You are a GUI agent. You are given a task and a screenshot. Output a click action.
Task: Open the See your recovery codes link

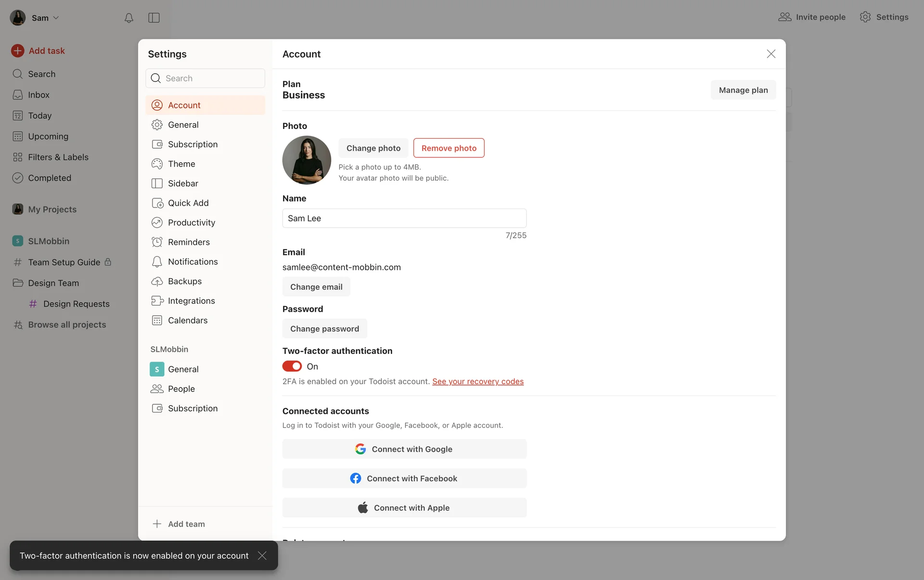click(477, 382)
